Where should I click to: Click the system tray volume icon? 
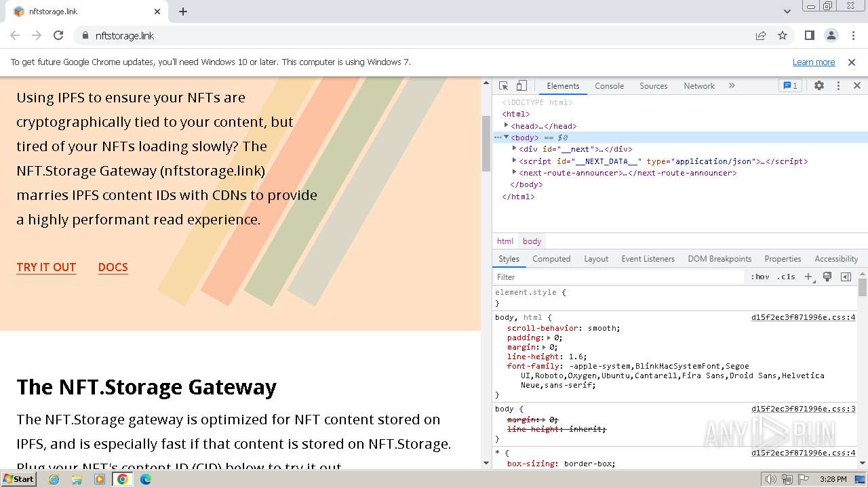click(770, 479)
